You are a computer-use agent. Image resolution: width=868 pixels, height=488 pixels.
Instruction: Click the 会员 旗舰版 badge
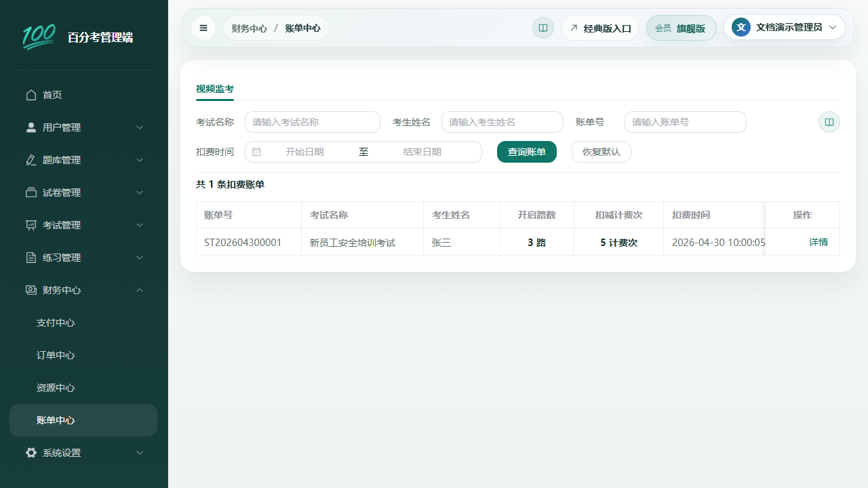pyautogui.click(x=682, y=28)
